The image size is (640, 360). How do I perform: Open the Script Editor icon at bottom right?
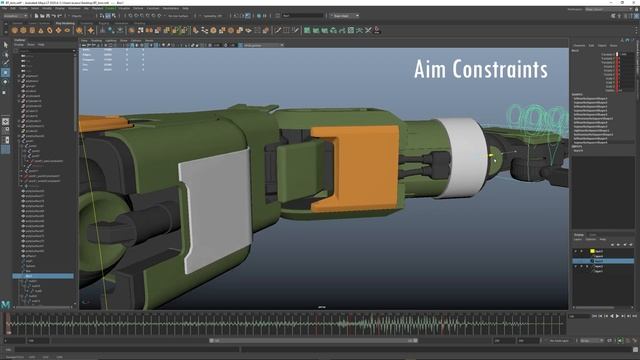pyautogui.click(x=635, y=349)
